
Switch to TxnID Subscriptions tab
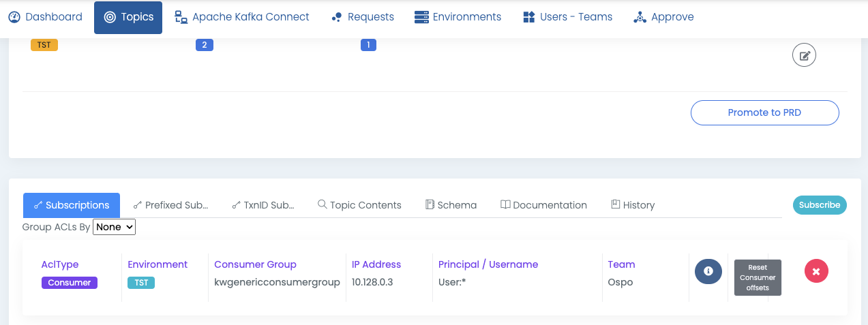pos(263,205)
